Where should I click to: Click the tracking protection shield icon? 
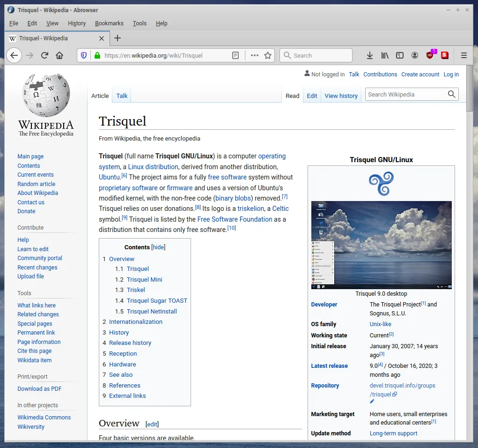[x=84, y=55]
